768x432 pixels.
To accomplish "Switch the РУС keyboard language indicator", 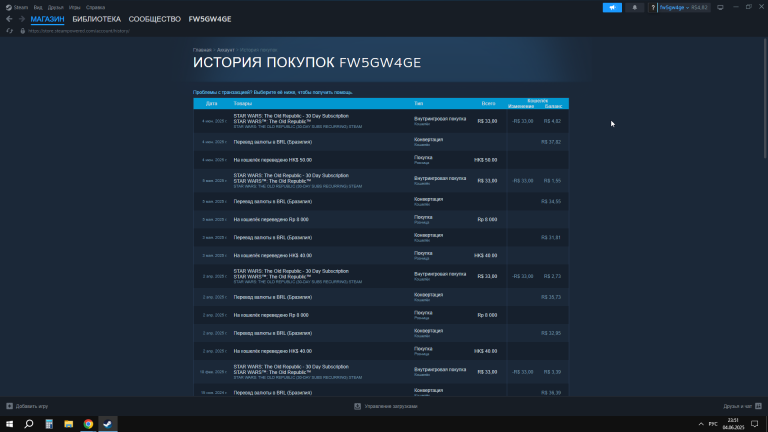I will tap(713, 424).
